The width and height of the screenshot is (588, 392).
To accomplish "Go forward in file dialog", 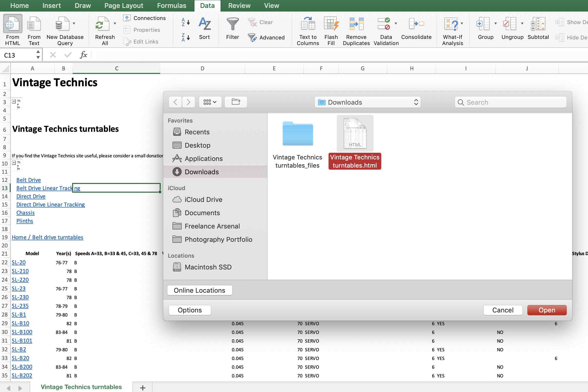I will 189,102.
